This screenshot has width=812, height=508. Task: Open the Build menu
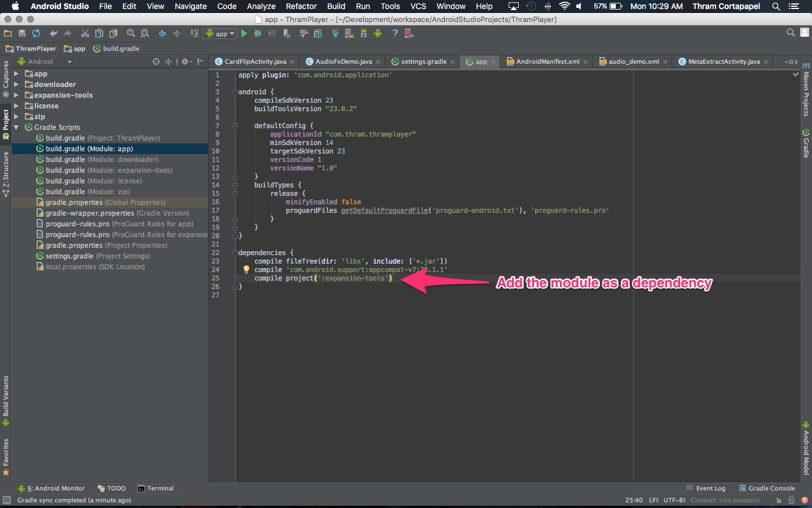tap(336, 6)
